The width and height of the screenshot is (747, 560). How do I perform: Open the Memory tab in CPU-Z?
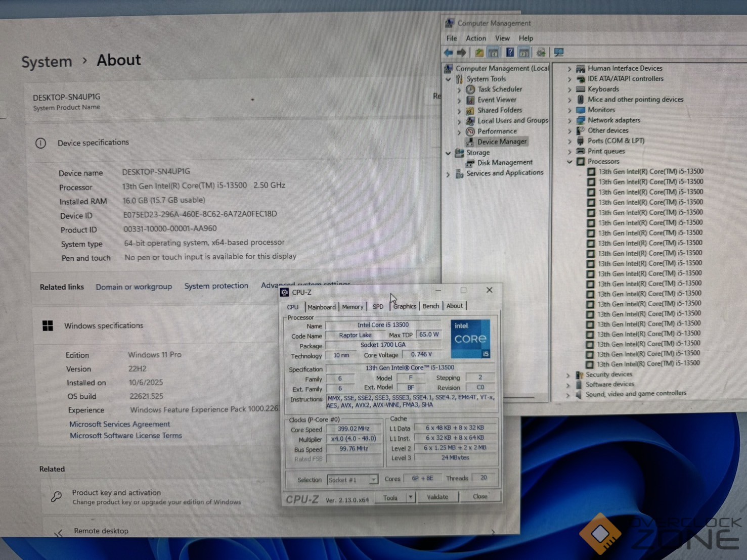click(353, 307)
